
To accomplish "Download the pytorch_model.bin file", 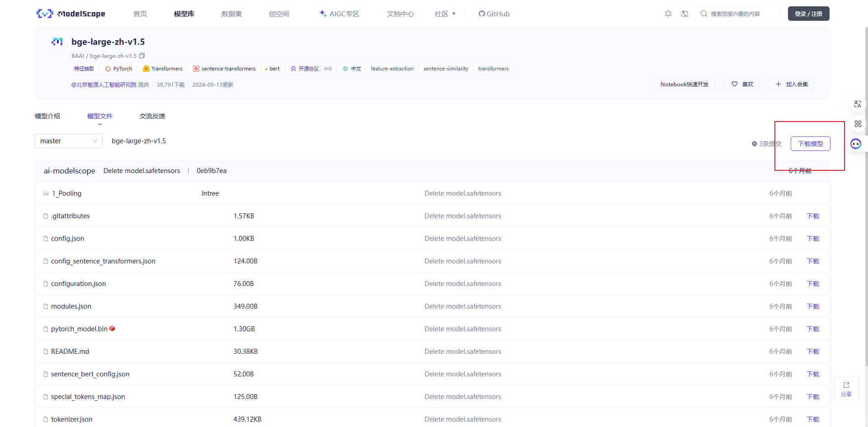I will click(813, 329).
